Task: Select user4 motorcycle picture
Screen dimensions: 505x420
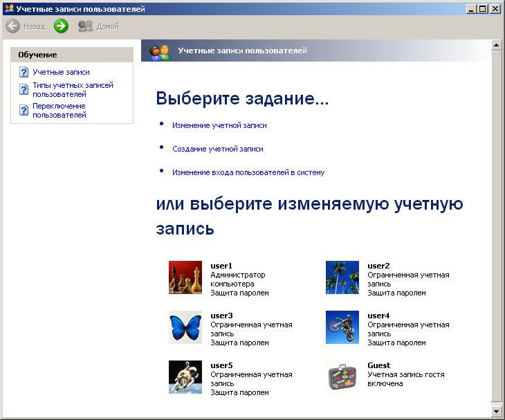Action: [342, 327]
